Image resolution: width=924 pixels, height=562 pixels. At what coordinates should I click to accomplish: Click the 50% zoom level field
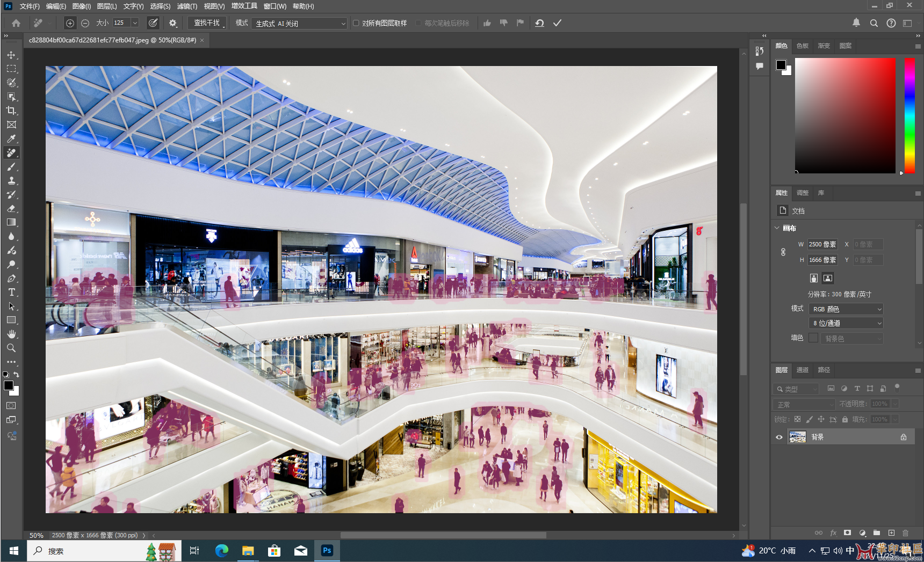[x=37, y=535]
